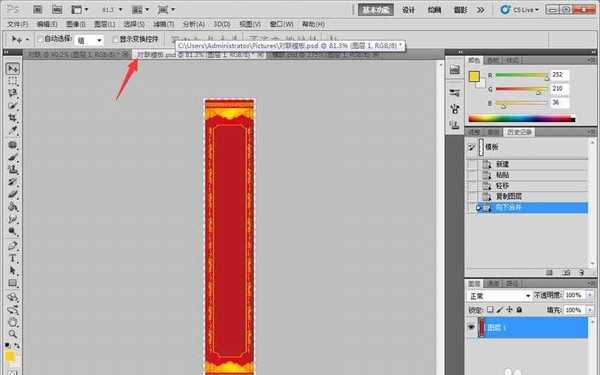Open the 图层(L) menu
This screenshot has width=600, height=375.
click(x=104, y=24)
